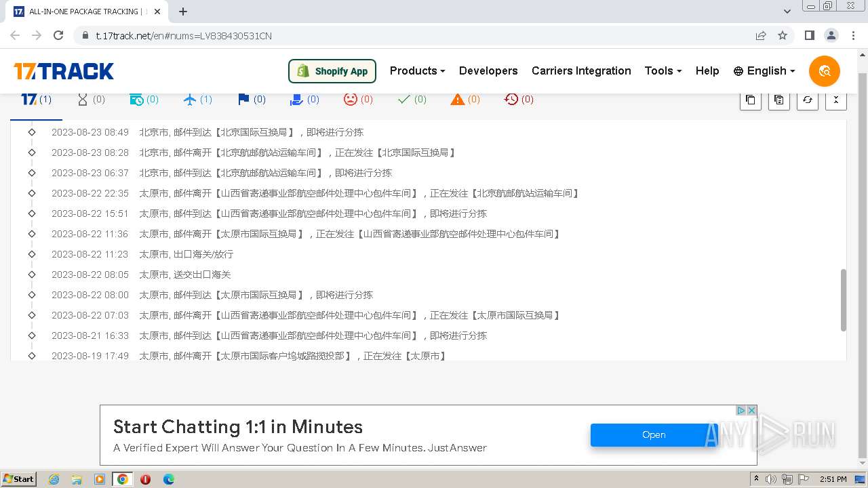Viewport: 868px width, 488px height.
Task: Select the All packages (1) filter tab
Action: tap(37, 100)
